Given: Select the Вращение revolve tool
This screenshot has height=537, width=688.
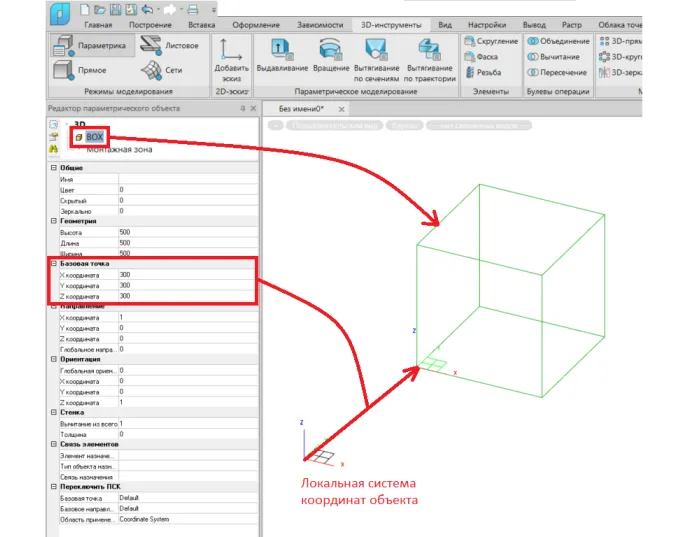Looking at the screenshot, I should click(x=331, y=56).
